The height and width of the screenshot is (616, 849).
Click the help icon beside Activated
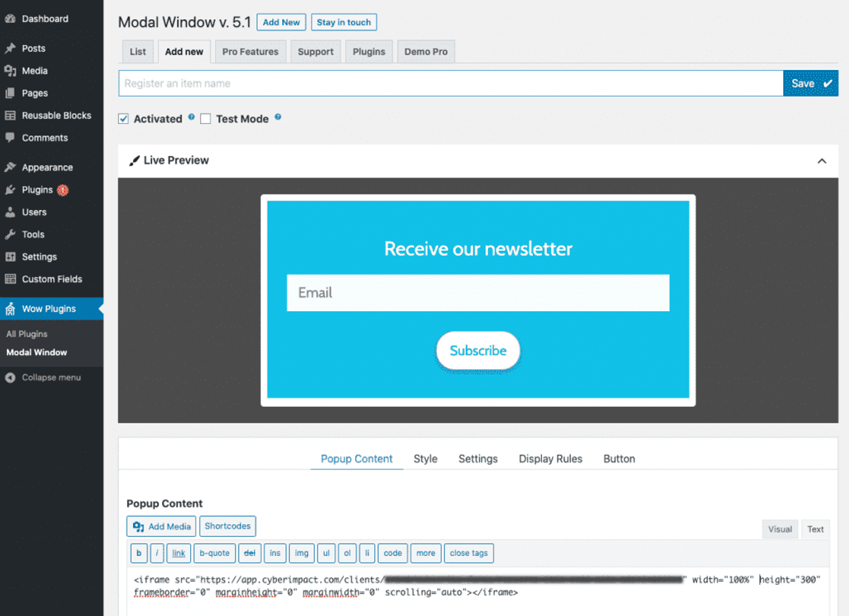click(x=191, y=117)
